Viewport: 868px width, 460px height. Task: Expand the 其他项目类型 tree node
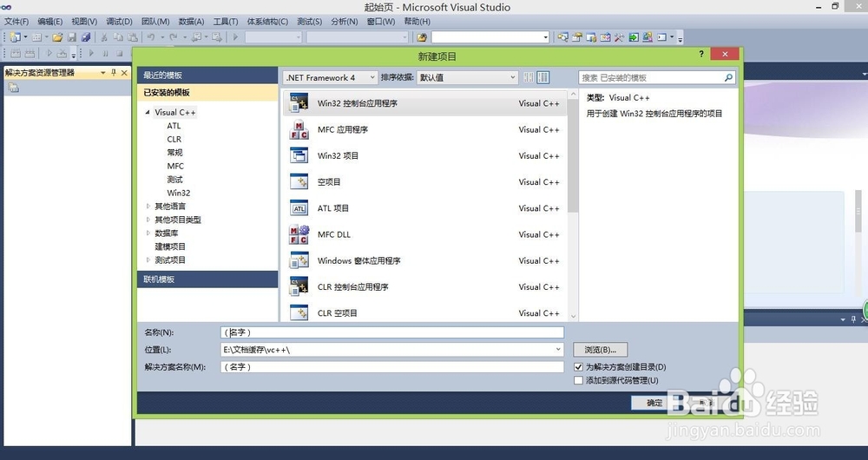point(148,220)
